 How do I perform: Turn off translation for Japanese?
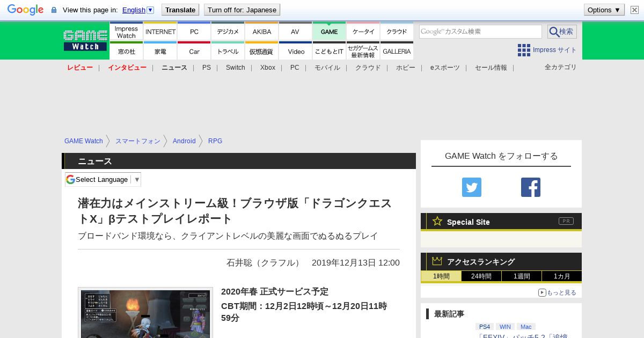point(242,10)
